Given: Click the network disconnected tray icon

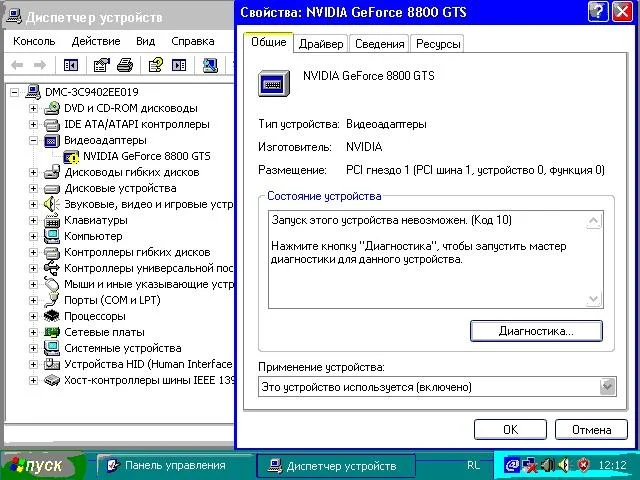Looking at the screenshot, I should coord(530,464).
